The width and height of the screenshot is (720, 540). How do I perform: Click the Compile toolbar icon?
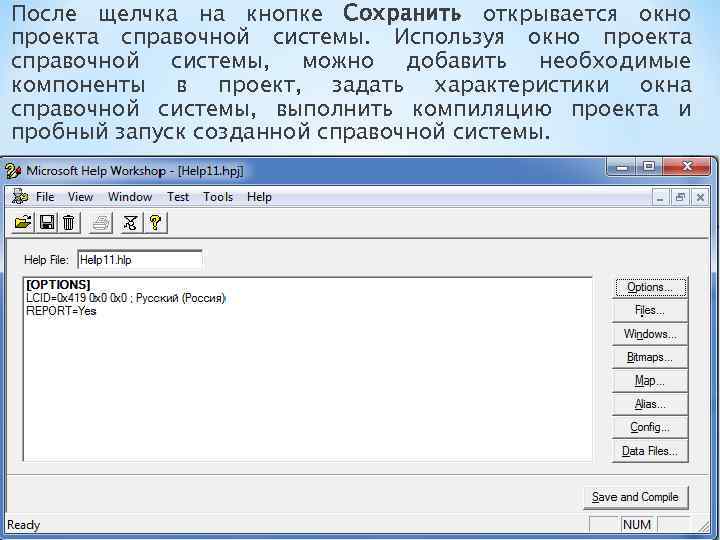tap(131, 223)
